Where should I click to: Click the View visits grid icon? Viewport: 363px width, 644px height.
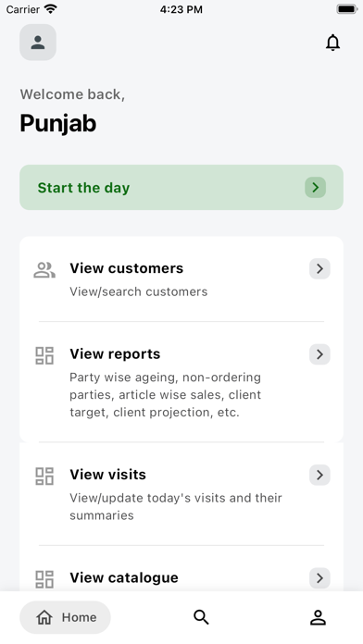coord(44,476)
